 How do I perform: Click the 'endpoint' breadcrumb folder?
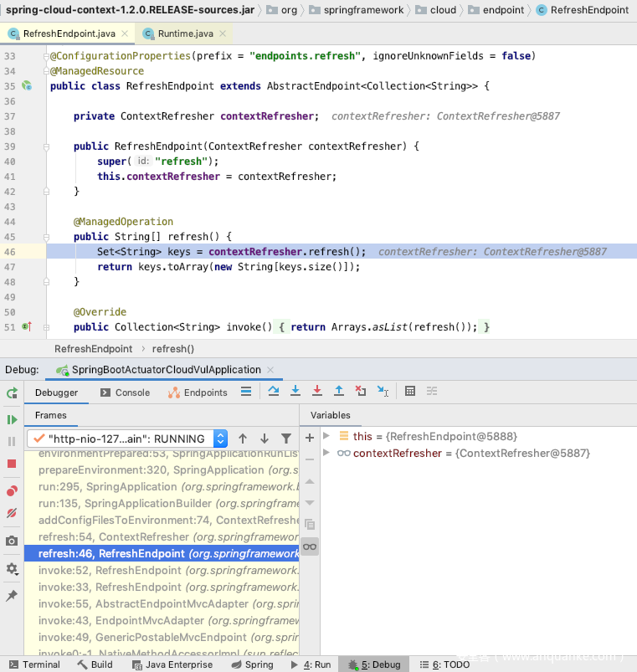pos(496,10)
